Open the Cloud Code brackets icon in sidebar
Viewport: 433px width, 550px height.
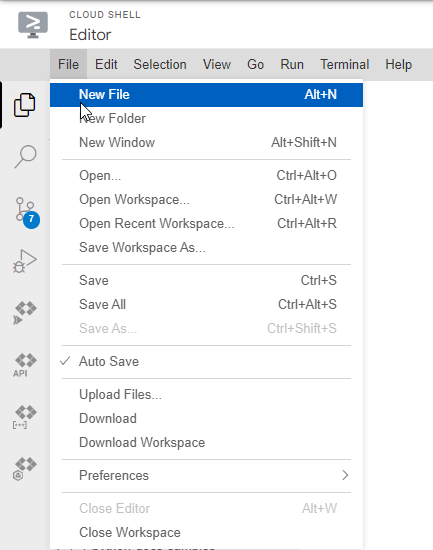(25, 417)
